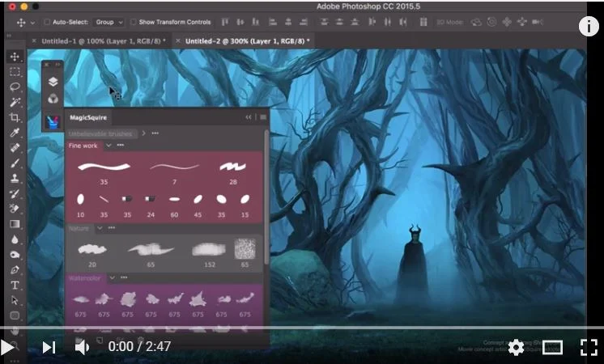Open Unbelievable brushes options dots
604x364 pixels.
pos(155,133)
